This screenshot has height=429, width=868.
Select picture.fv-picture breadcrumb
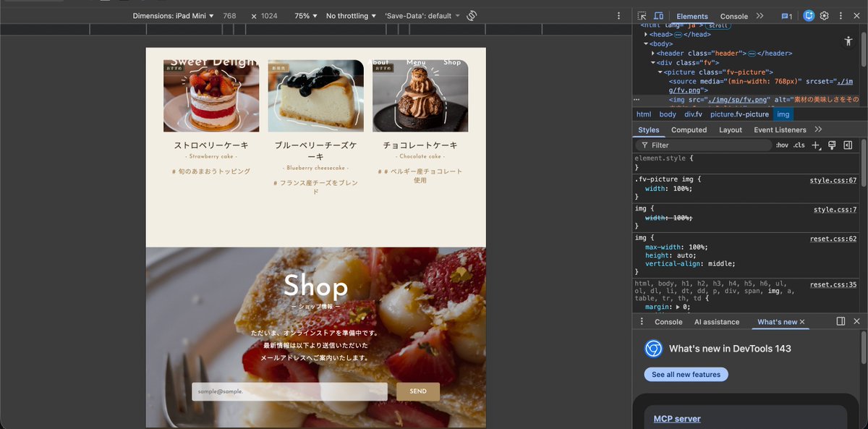pos(739,114)
